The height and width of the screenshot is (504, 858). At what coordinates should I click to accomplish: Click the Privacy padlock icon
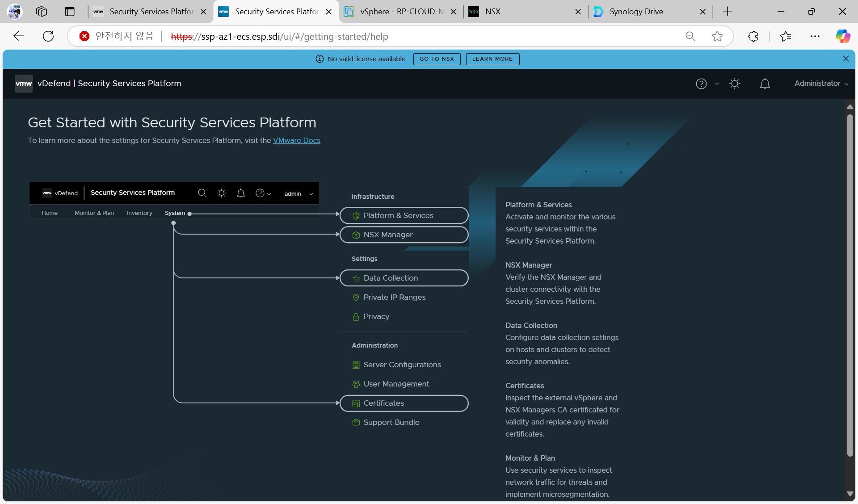(x=356, y=317)
